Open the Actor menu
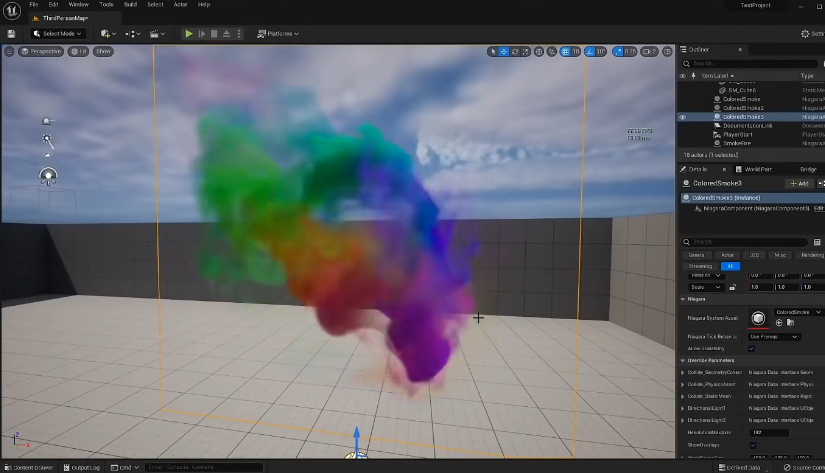 (180, 4)
